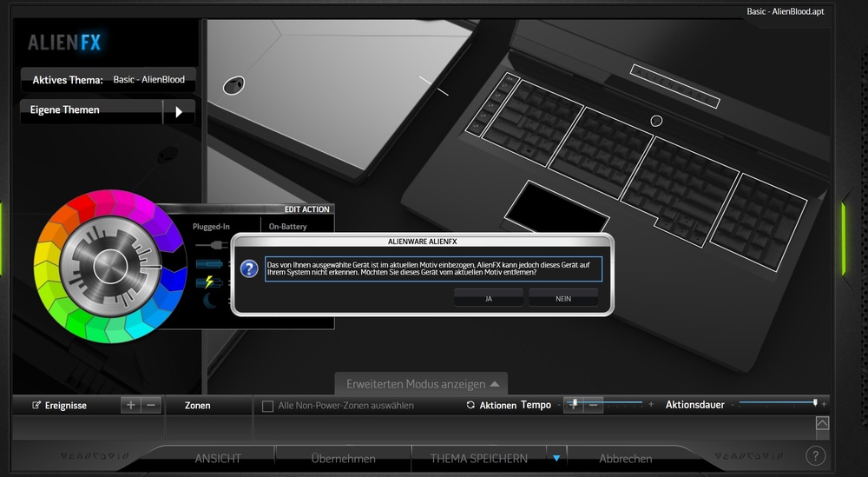Click the alien head logo on laptop lid
This screenshot has width=868, height=477.
click(x=233, y=85)
